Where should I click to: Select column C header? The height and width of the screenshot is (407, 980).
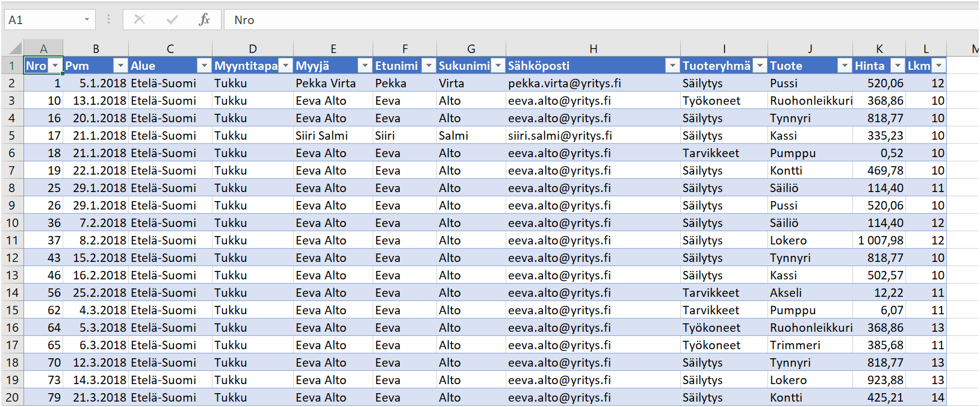click(x=170, y=49)
